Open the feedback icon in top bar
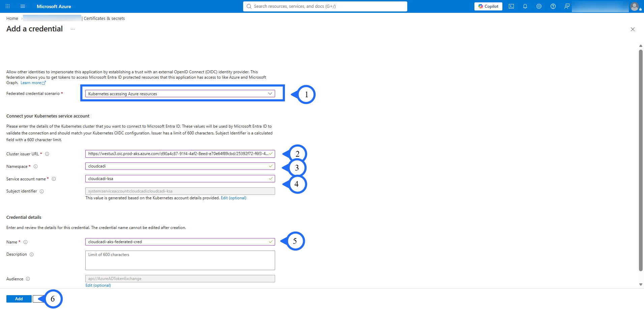Image resolution: width=644 pixels, height=309 pixels. tap(567, 6)
